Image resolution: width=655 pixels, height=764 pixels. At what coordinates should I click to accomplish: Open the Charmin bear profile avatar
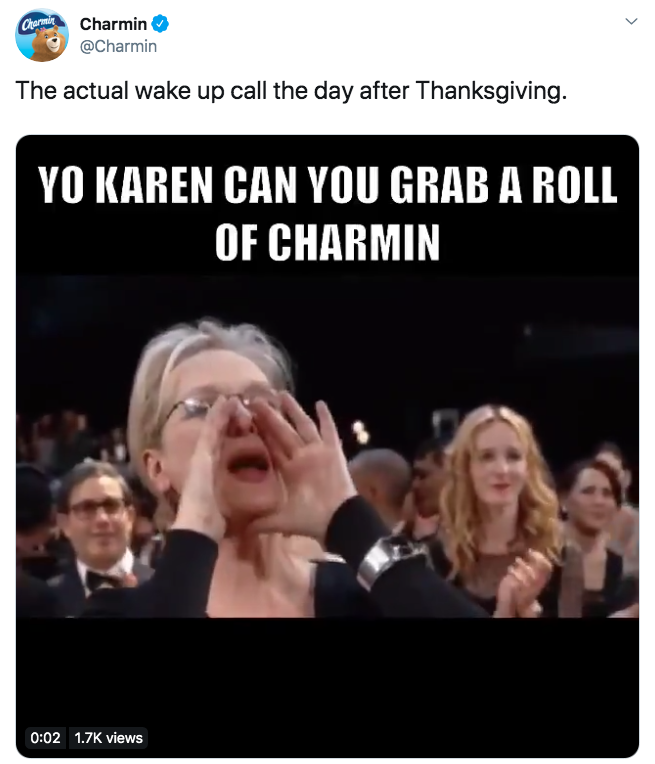coord(42,35)
